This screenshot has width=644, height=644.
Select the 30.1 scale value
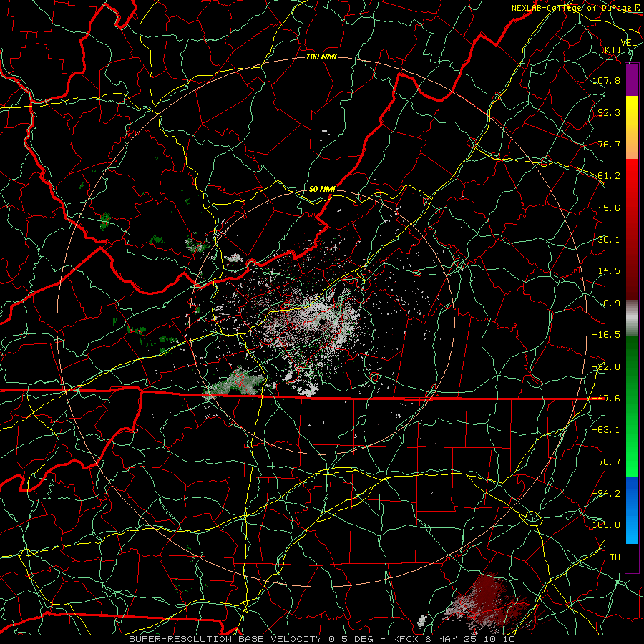(609, 240)
